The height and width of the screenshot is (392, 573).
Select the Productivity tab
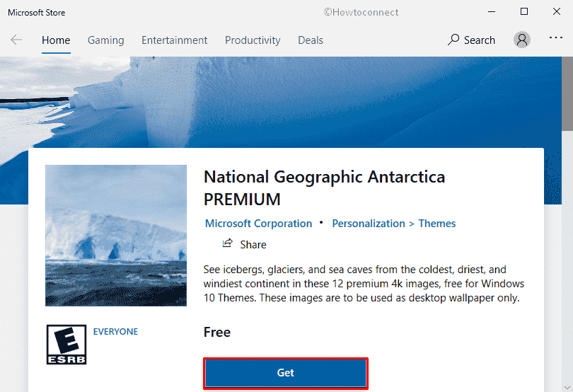253,40
